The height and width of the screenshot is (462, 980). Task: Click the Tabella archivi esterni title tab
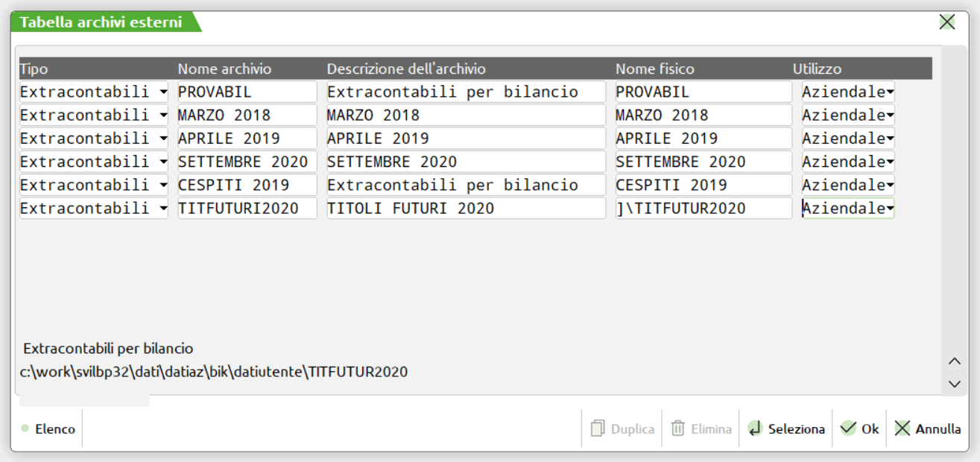coord(101,22)
